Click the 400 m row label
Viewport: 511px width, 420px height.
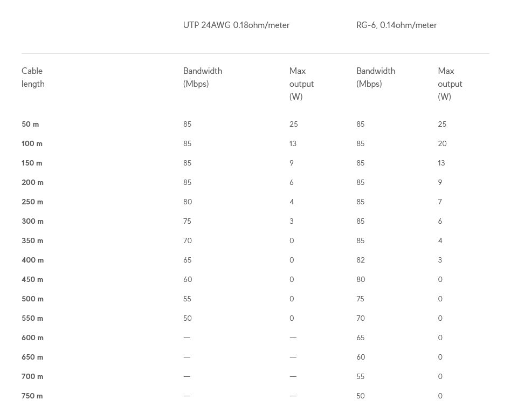(x=32, y=260)
